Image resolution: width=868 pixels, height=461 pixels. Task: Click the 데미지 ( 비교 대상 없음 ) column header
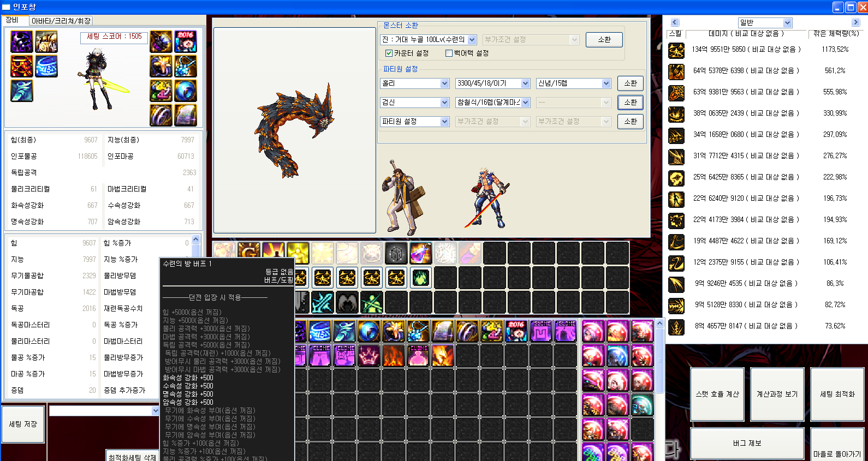[746, 34]
